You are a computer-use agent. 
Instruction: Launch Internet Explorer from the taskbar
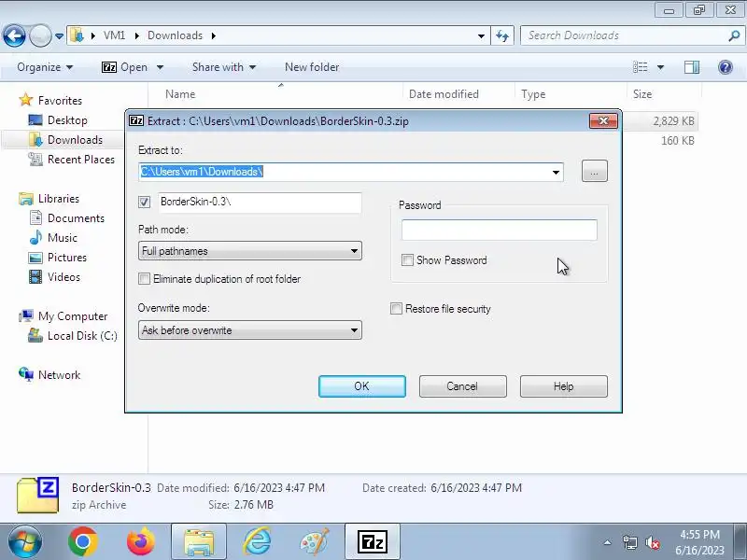258,542
